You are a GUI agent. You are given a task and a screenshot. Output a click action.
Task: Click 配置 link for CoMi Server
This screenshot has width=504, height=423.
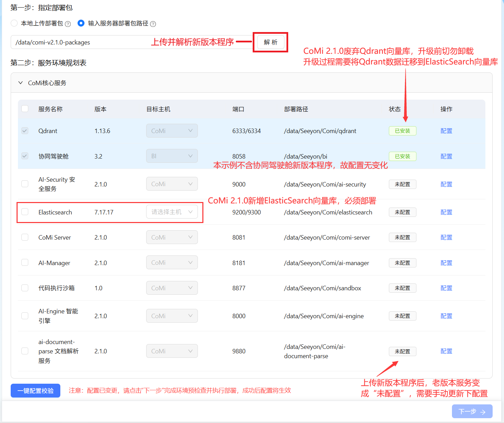[x=446, y=238]
